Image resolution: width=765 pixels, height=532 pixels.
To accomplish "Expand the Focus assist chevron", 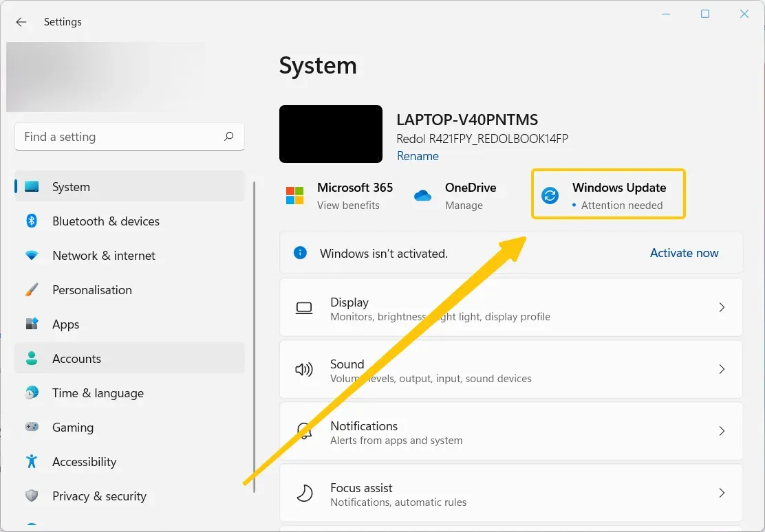I will [722, 493].
